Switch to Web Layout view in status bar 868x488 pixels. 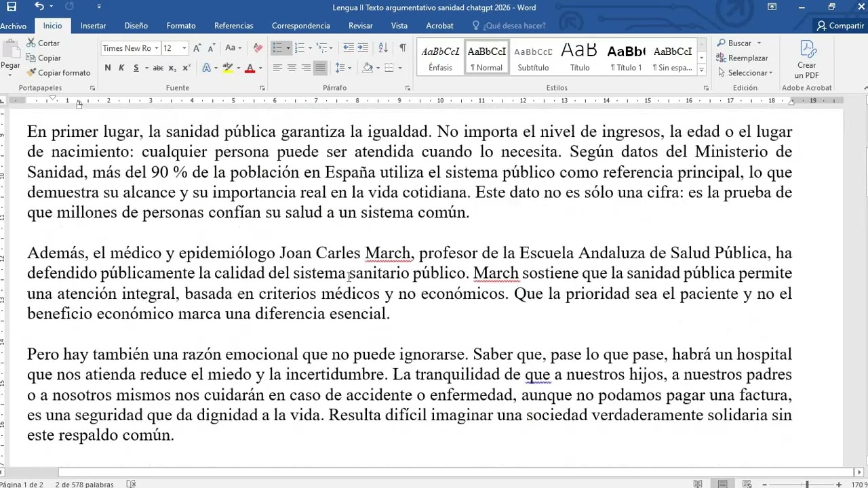747,484
